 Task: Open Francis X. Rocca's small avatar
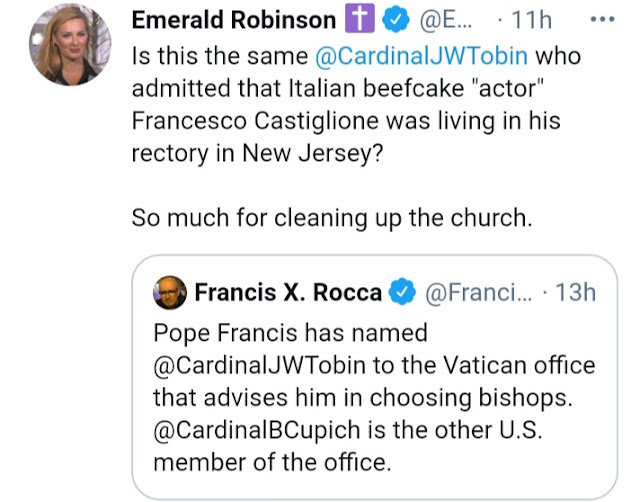point(168,293)
